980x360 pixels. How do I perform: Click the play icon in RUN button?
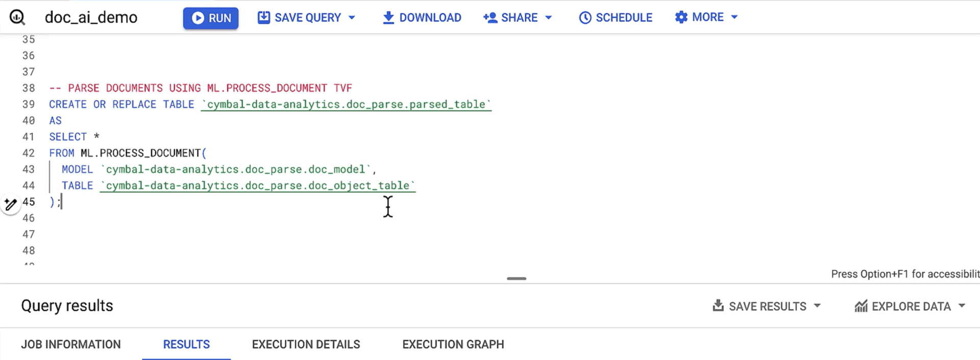coord(198,18)
